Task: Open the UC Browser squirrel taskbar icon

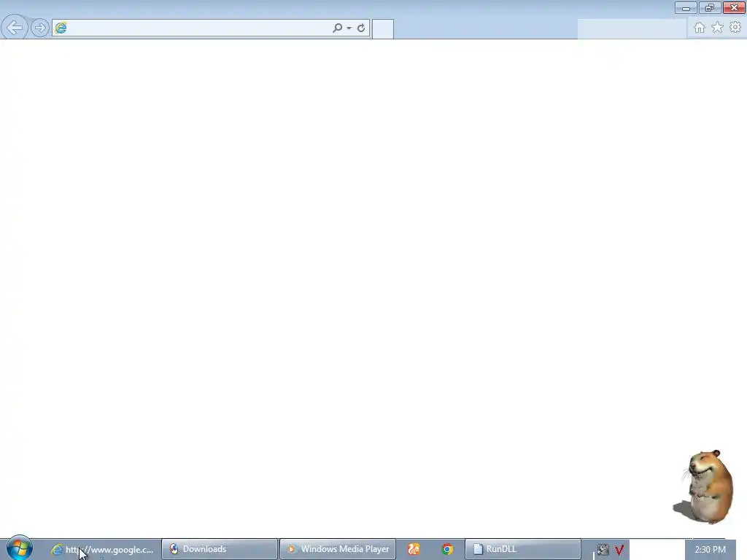Action: (414, 550)
